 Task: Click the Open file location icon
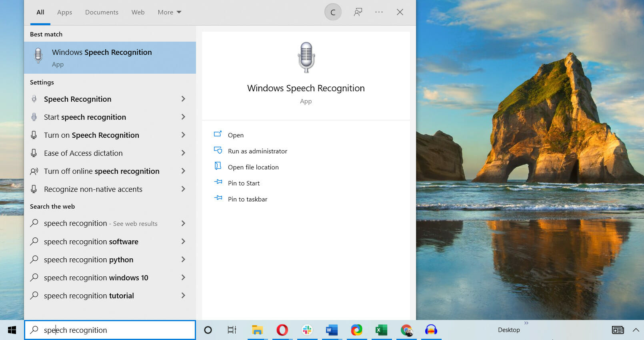pyautogui.click(x=218, y=166)
